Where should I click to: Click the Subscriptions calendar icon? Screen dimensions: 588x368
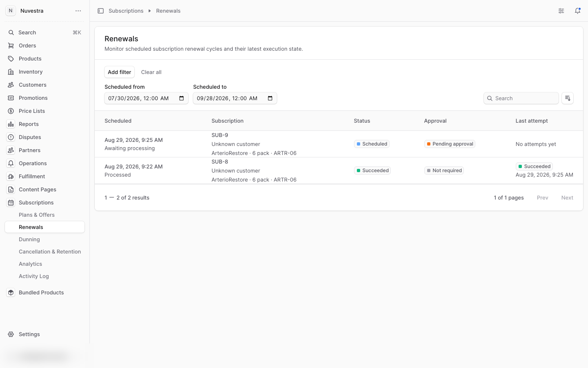pyautogui.click(x=11, y=202)
